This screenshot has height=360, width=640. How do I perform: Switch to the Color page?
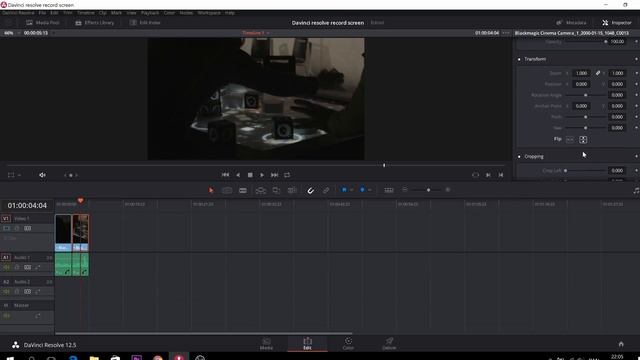pyautogui.click(x=348, y=344)
